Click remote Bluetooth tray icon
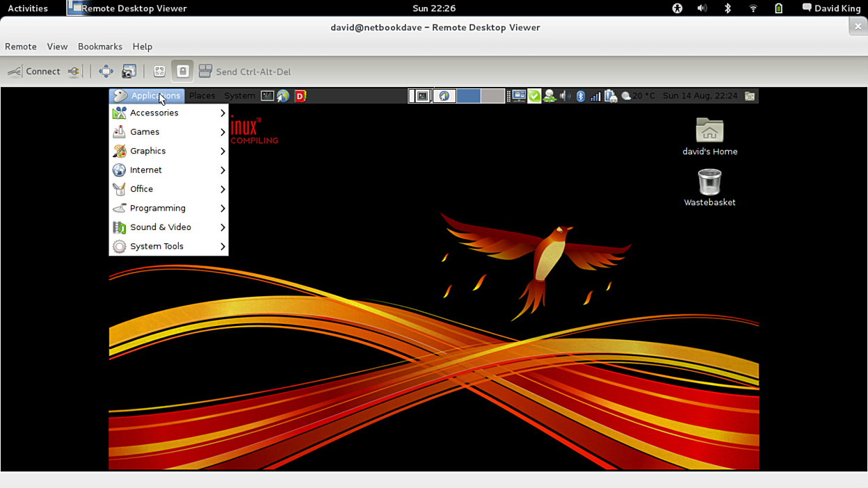The width and height of the screenshot is (868, 488). pyautogui.click(x=581, y=96)
